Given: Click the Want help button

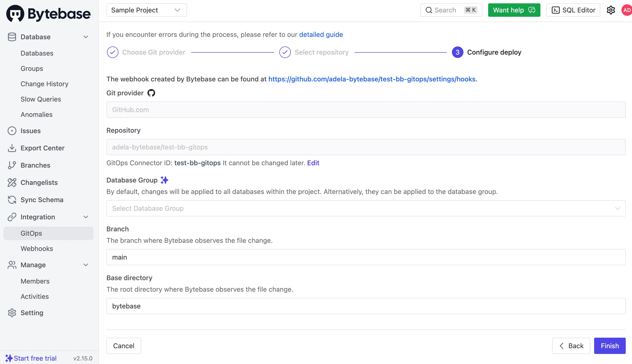Looking at the screenshot, I should click(514, 10).
